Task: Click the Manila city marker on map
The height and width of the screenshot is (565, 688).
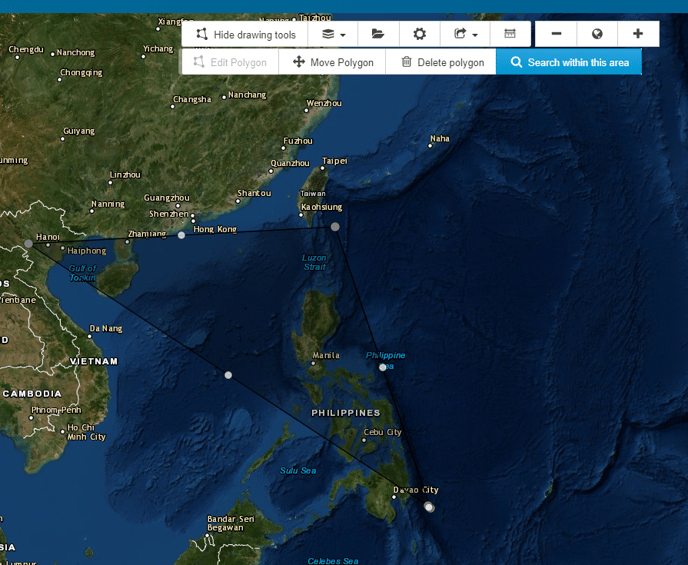Action: [313, 363]
